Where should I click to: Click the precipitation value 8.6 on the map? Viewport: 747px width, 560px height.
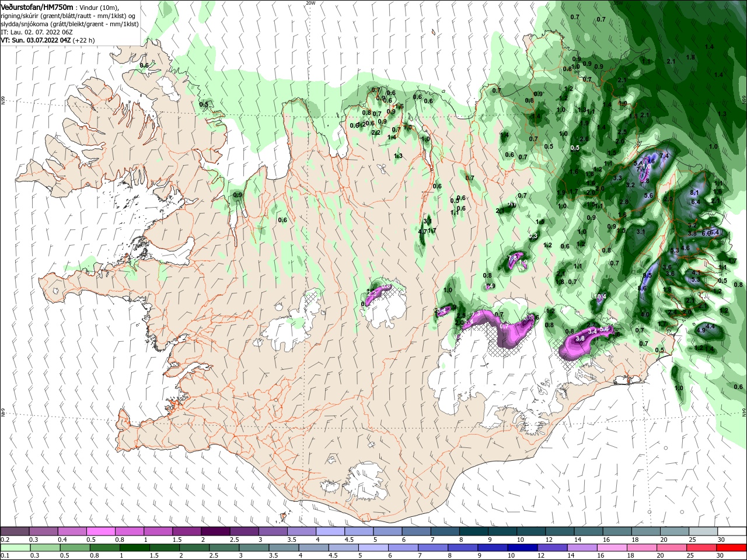point(643,288)
